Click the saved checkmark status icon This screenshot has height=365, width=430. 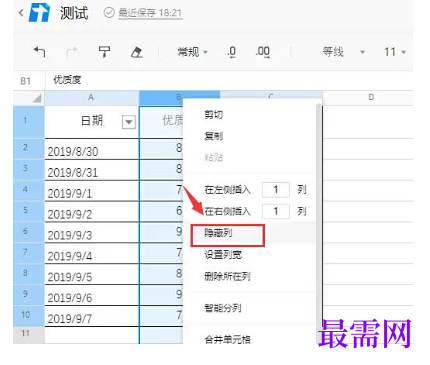click(109, 13)
